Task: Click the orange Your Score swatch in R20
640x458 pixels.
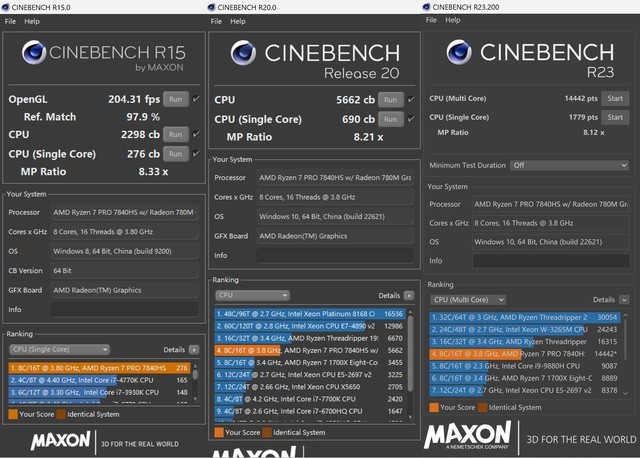Action: (219, 431)
